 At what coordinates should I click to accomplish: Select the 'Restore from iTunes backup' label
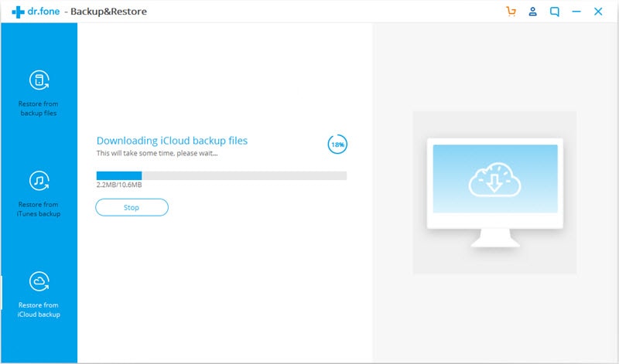38,209
